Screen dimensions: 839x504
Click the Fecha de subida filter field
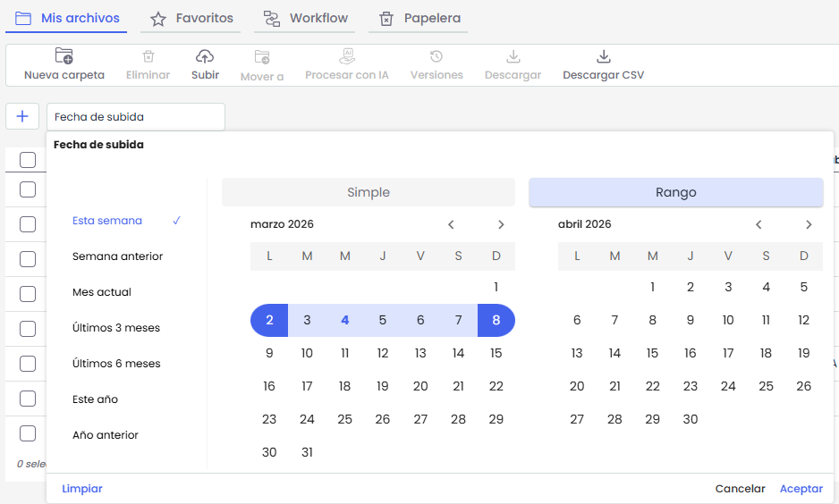[135, 117]
